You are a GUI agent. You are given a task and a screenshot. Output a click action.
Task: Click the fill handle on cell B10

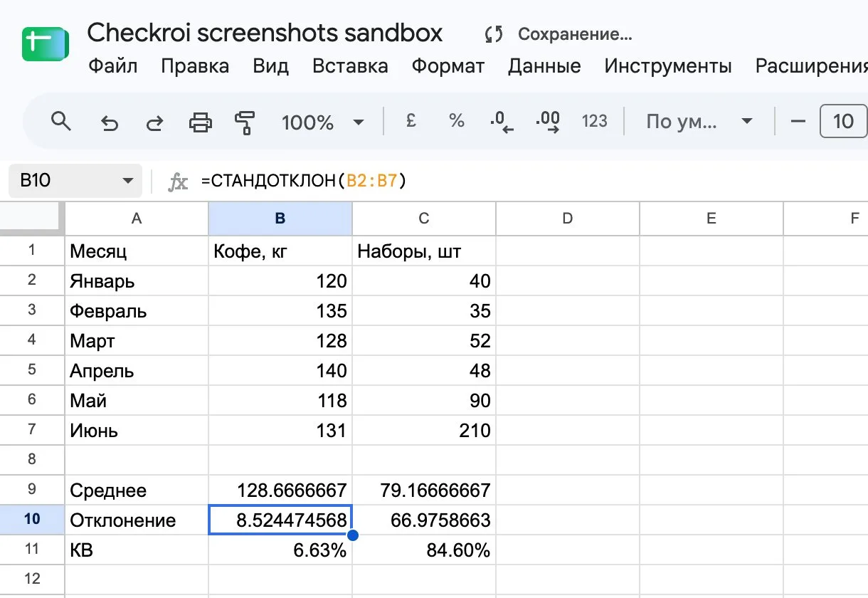click(x=352, y=535)
